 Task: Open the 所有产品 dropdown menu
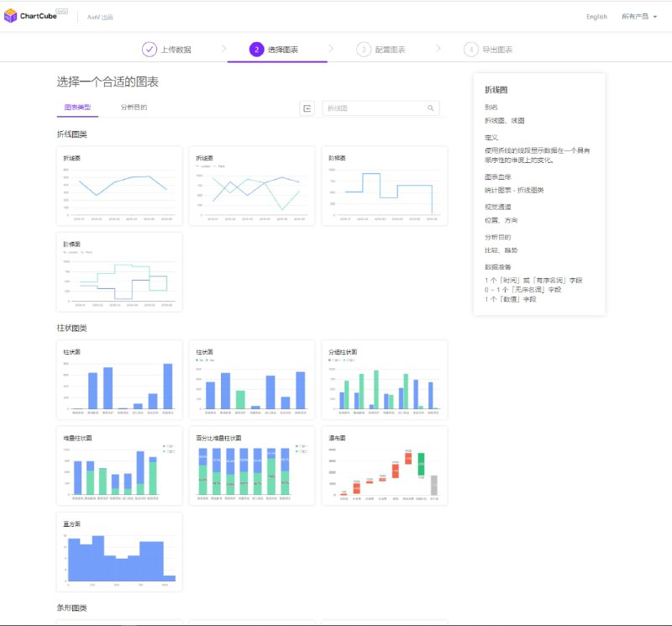click(x=639, y=17)
